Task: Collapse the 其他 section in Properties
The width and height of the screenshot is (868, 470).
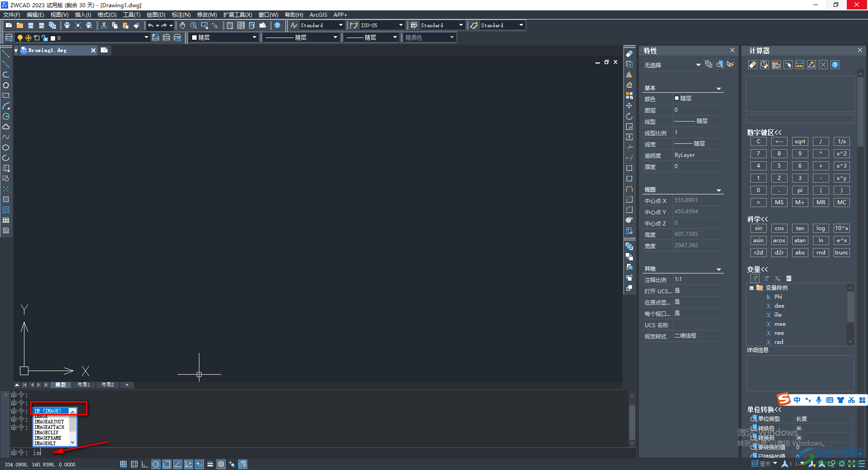Action: click(x=719, y=269)
